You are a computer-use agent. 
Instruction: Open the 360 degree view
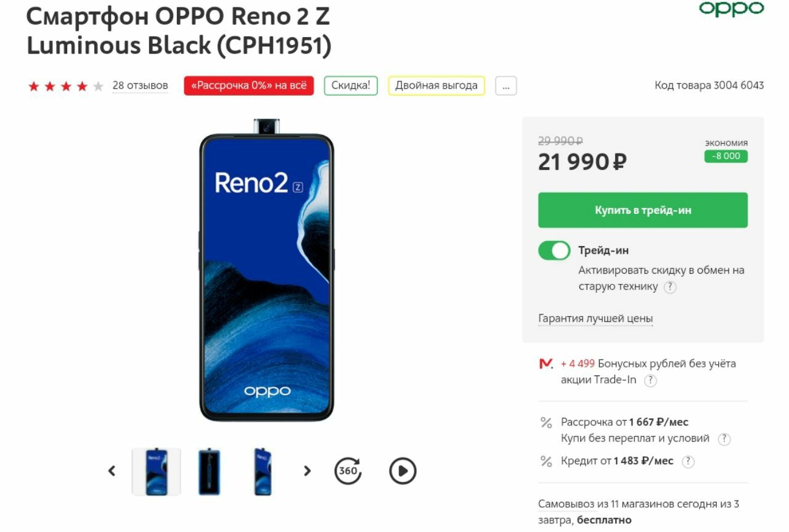click(x=348, y=471)
